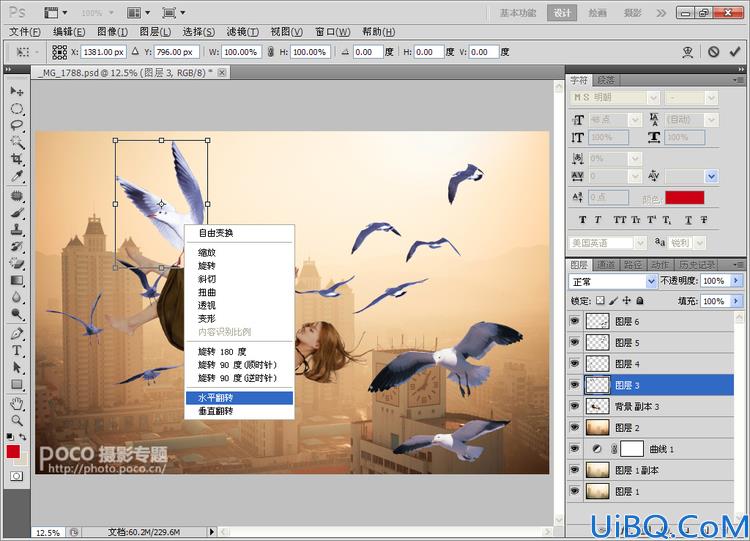Open the 图像(I) menu
750x541 pixels.
click(112, 32)
